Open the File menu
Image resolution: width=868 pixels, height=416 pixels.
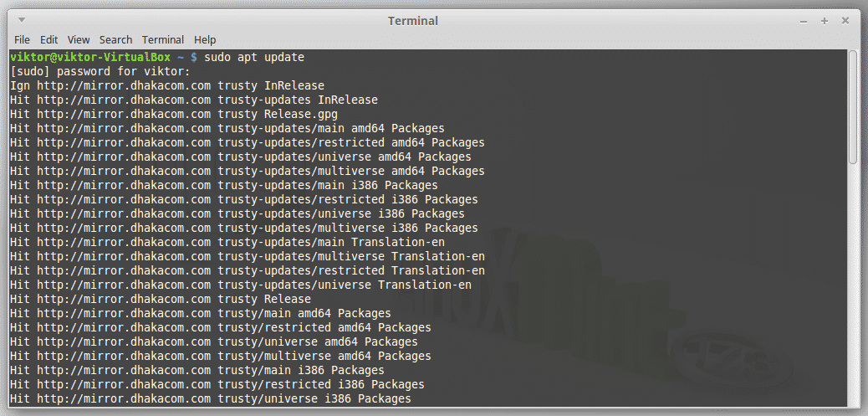pyautogui.click(x=22, y=39)
